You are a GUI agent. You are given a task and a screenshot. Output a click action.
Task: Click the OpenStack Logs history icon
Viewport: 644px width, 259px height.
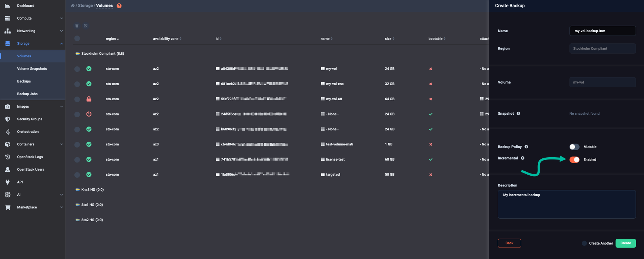click(x=7, y=157)
